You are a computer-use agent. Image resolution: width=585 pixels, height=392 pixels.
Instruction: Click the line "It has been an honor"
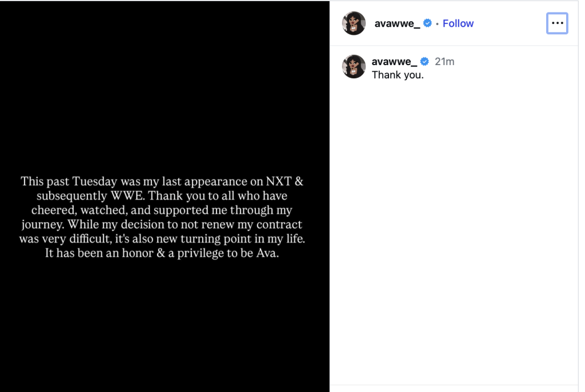162,253
